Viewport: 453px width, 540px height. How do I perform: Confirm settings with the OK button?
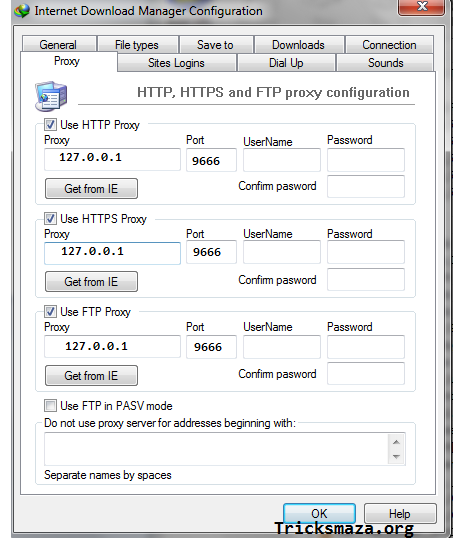(x=319, y=513)
